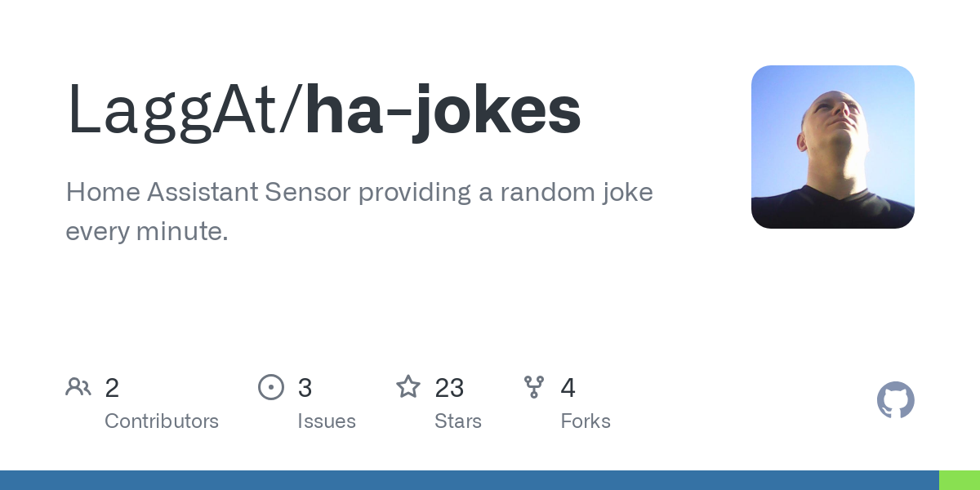Click the GitHub Octocat logo
This screenshot has width=980, height=490.
click(896, 400)
